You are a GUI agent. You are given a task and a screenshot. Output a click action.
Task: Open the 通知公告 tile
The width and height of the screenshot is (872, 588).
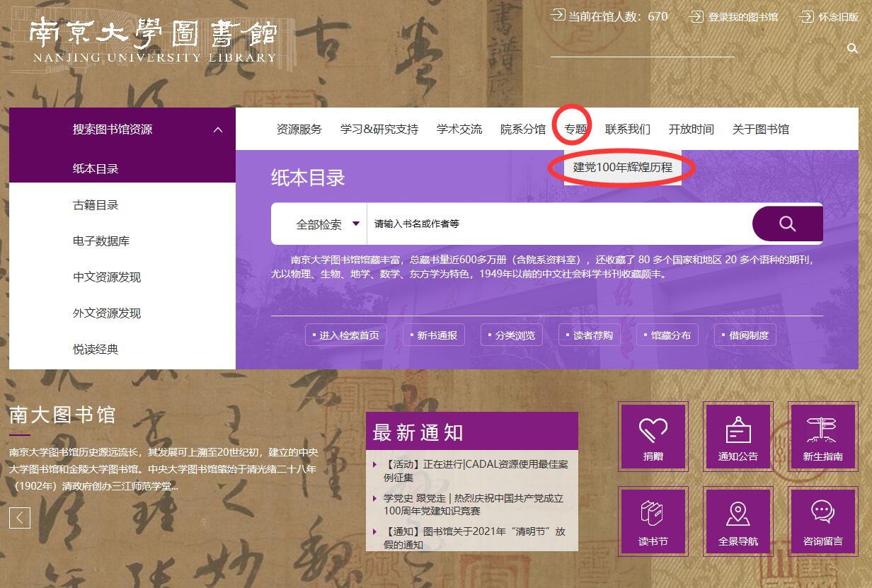click(738, 437)
